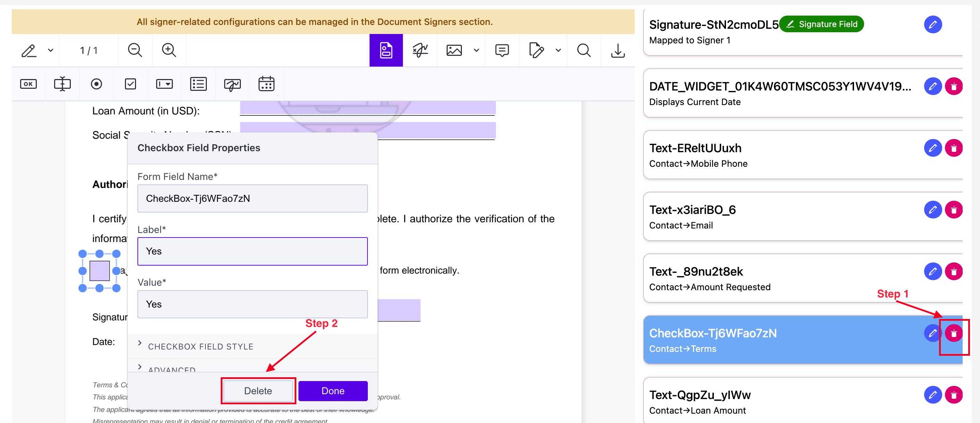Select the annotate pen tool
This screenshot has height=423, width=980.
pos(29,51)
